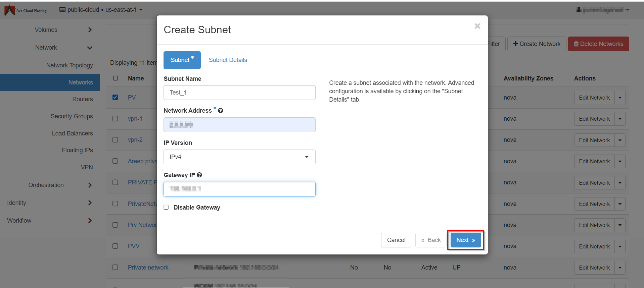Expand the Volumes sidebar chevron

(90, 30)
